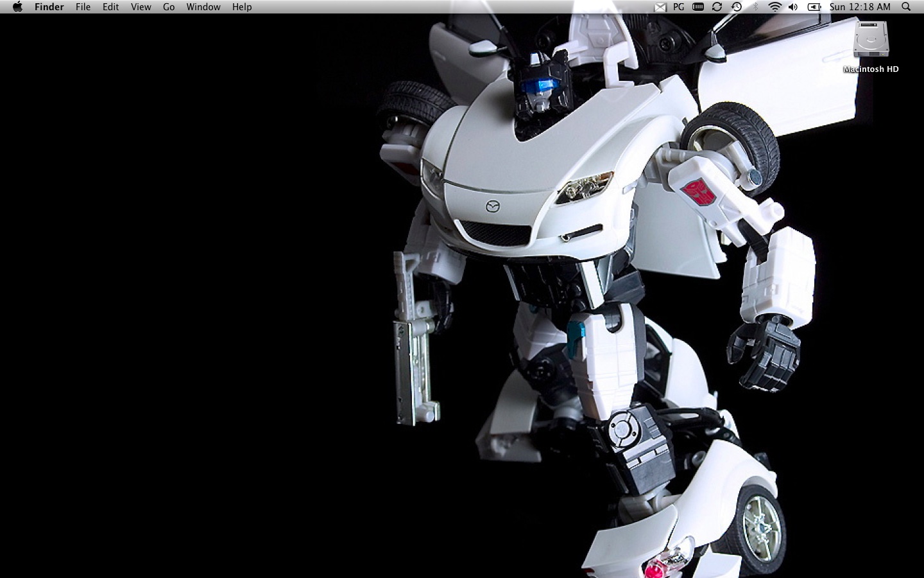The width and height of the screenshot is (924, 578).
Task: Select the Macintosh HD drive icon
Action: [871, 40]
